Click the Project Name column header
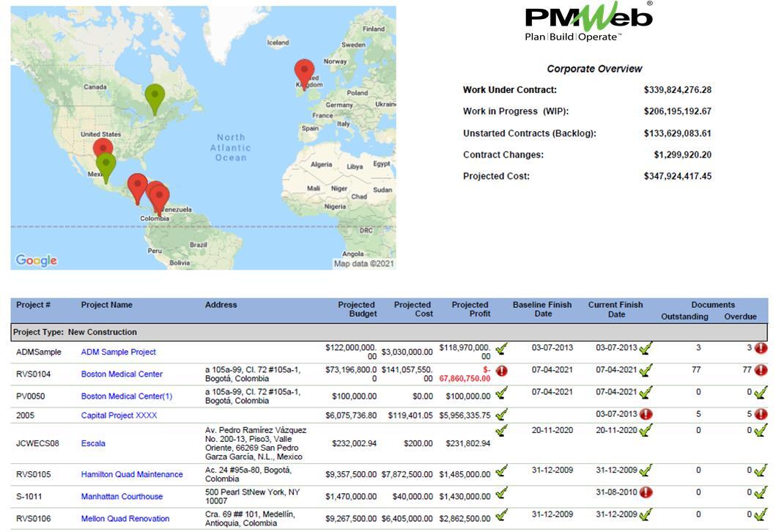 pos(106,305)
